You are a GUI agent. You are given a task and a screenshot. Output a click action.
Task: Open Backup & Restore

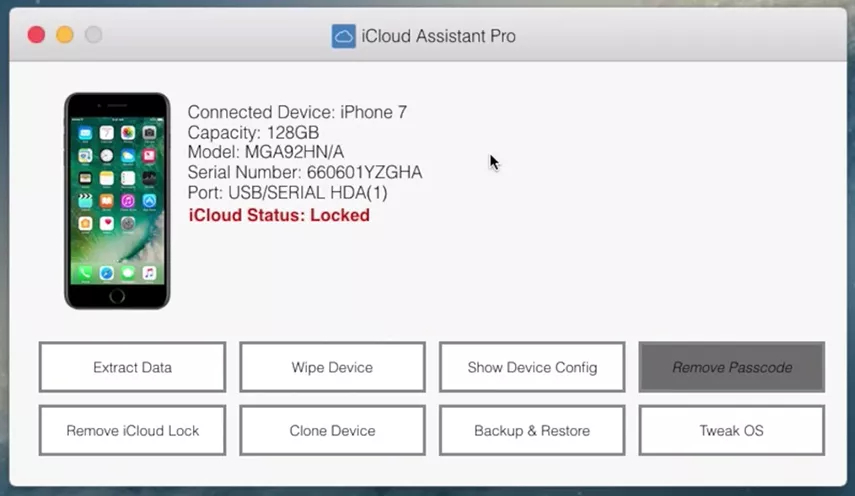(532, 431)
